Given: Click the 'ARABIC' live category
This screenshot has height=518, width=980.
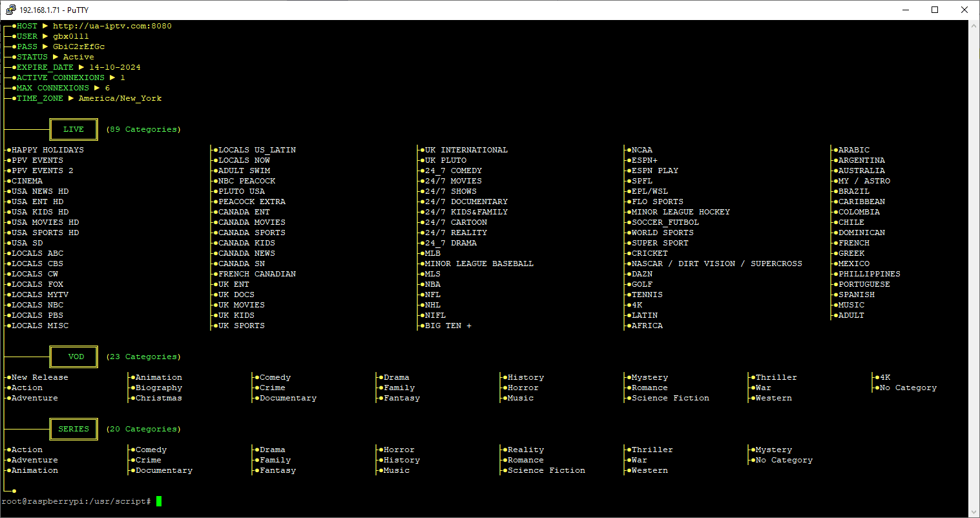Looking at the screenshot, I should coord(854,150).
